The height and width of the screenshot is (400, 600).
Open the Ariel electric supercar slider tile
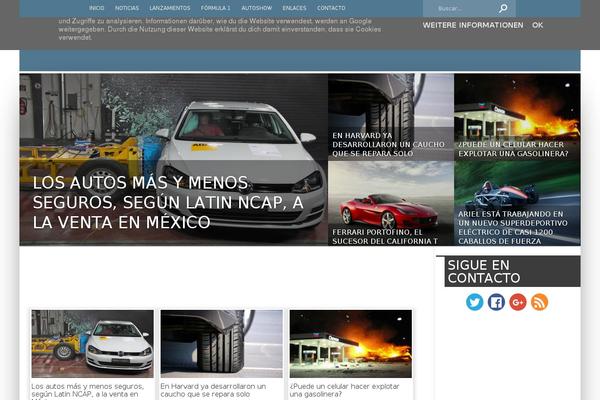click(x=517, y=203)
